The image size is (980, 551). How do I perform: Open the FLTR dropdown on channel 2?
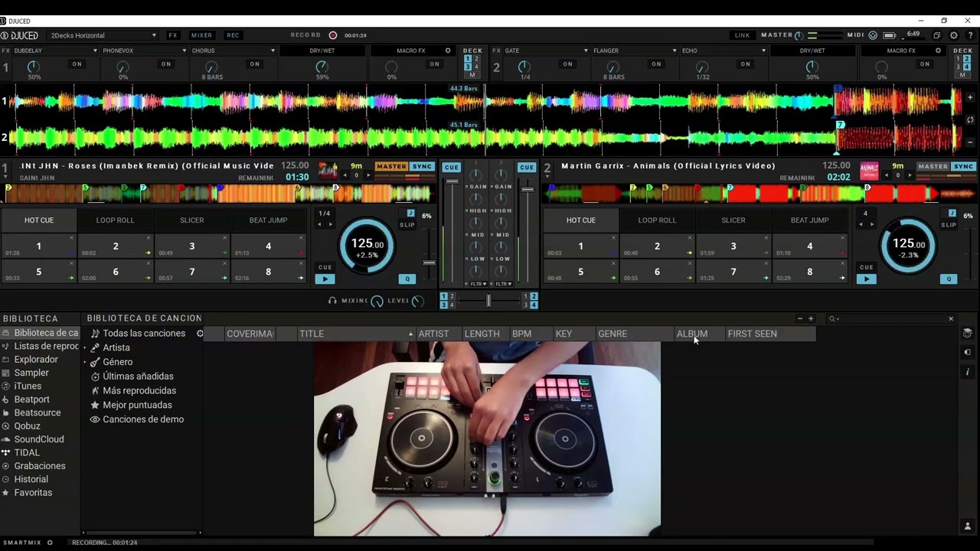click(x=503, y=284)
